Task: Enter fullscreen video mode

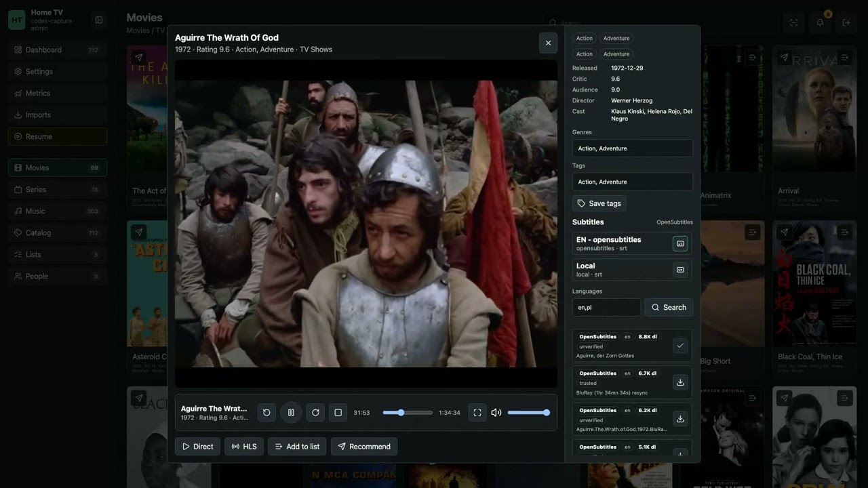Action: point(477,412)
